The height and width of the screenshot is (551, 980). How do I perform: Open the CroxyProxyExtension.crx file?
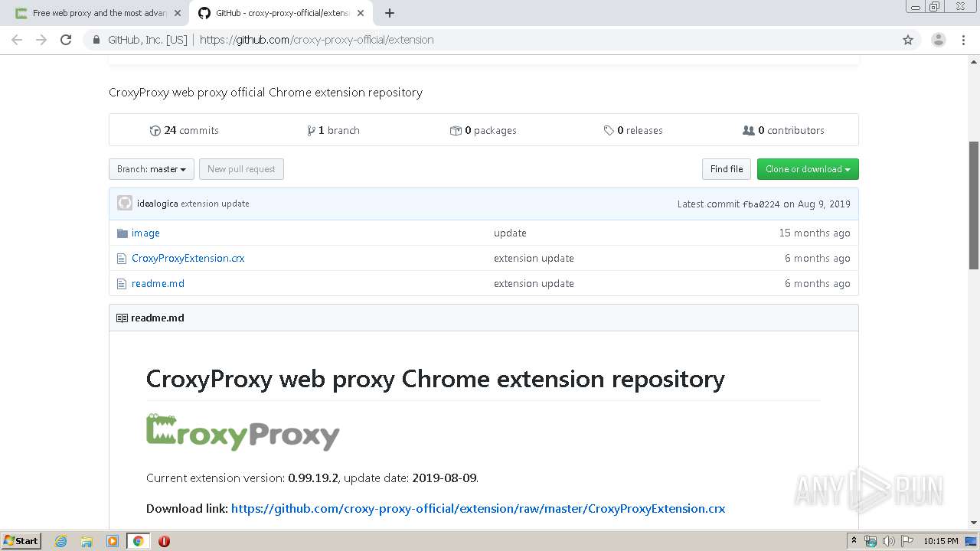188,258
